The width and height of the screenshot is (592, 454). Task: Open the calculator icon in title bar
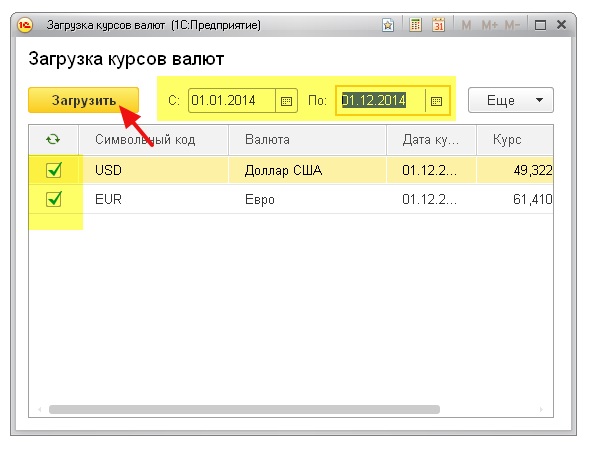[x=415, y=25]
